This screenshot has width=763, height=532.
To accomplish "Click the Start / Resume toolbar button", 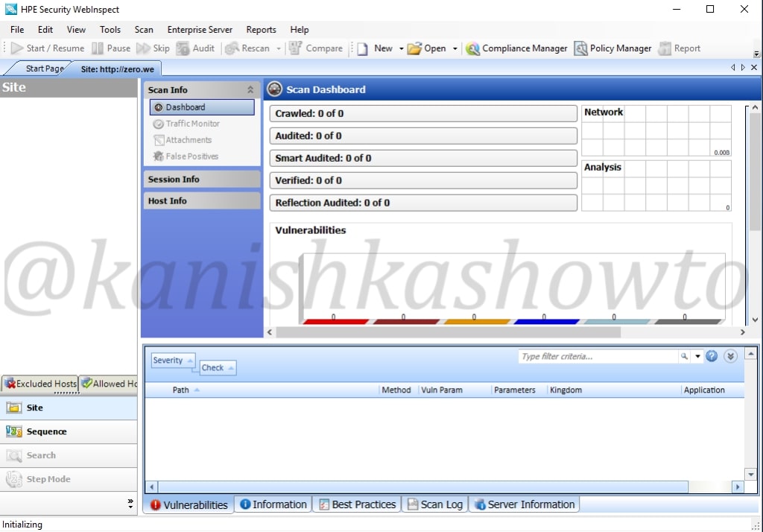I will coord(48,48).
